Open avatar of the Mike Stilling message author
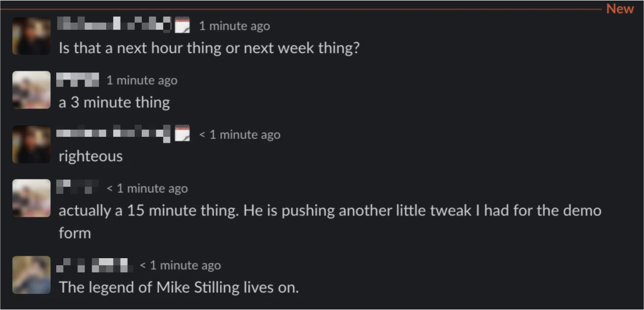This screenshot has height=310, width=644. [31, 275]
